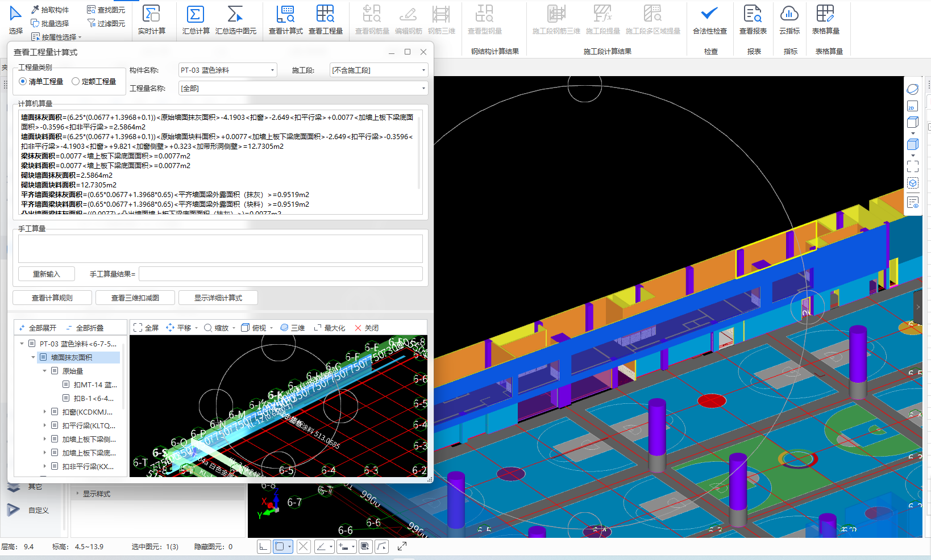The width and height of the screenshot is (931, 560).
Task: Select 扣MT-14 蓝 tree item
Action: pyautogui.click(x=90, y=385)
